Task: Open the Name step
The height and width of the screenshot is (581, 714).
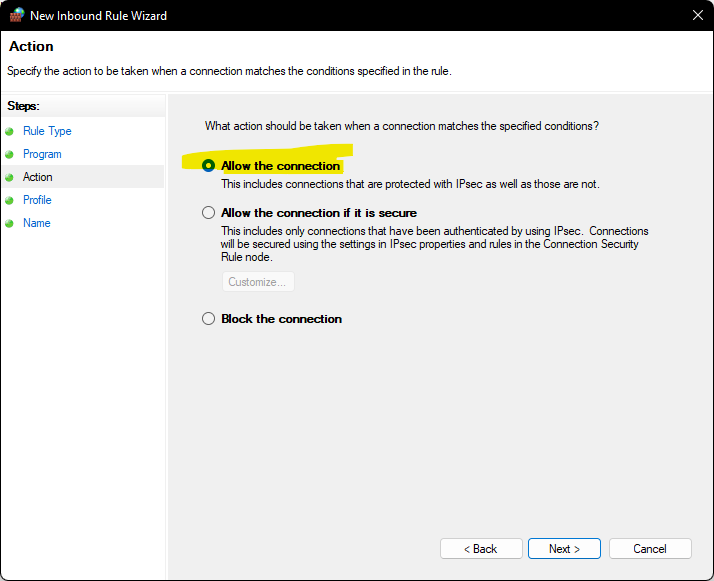Action: 37,223
